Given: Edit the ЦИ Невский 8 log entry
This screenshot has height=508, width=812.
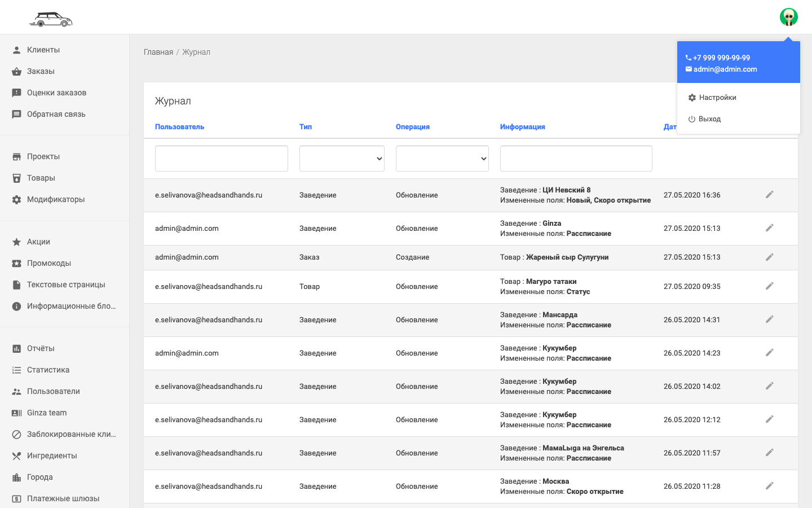Looking at the screenshot, I should [x=769, y=195].
